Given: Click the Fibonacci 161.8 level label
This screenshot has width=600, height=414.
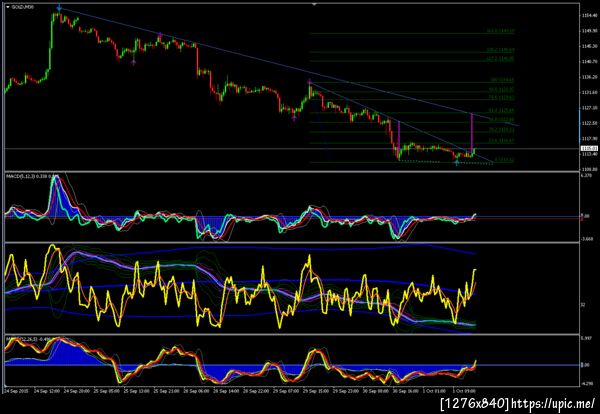Looking at the screenshot, I should pyautogui.click(x=501, y=31).
